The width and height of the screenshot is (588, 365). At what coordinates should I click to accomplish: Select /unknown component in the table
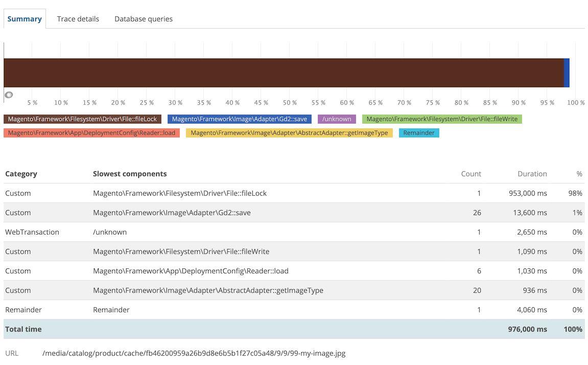point(110,232)
